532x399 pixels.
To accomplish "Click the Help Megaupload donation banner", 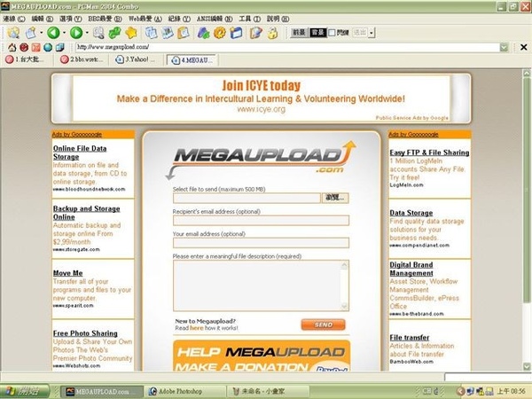I will [x=262, y=356].
